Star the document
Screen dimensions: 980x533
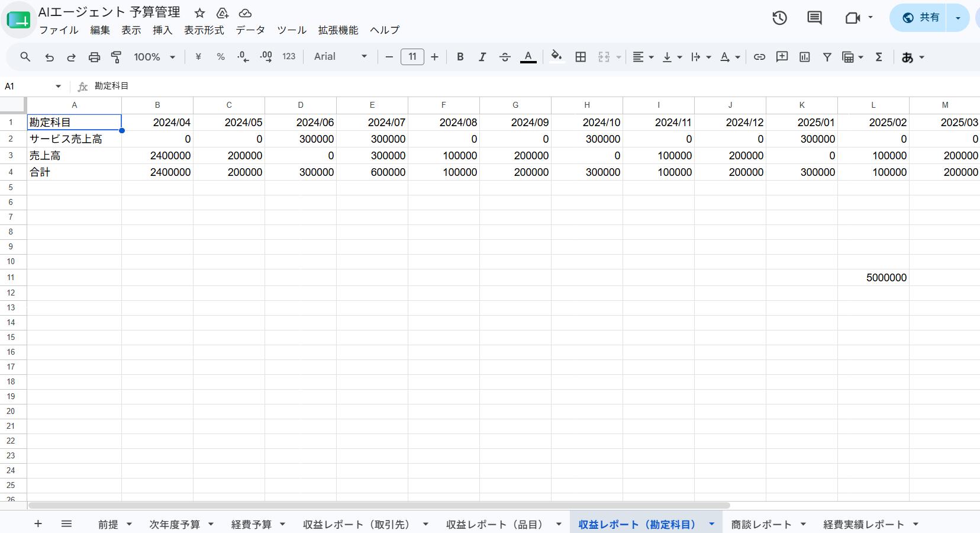200,13
